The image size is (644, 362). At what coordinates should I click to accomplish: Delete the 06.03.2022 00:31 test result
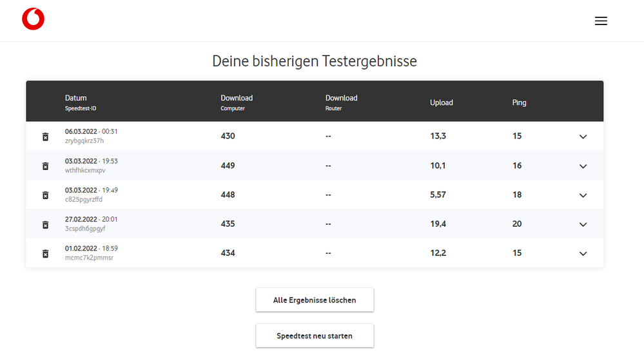(x=45, y=137)
